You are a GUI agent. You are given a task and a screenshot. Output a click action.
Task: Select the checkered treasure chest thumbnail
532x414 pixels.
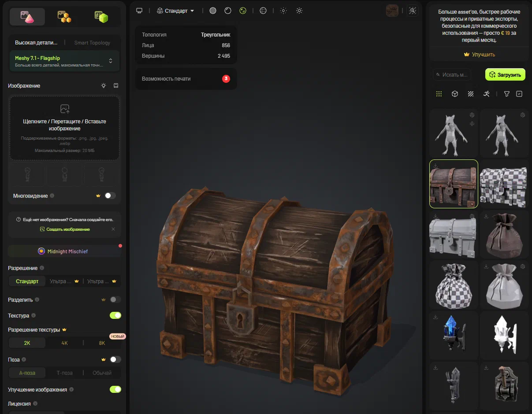(x=504, y=184)
